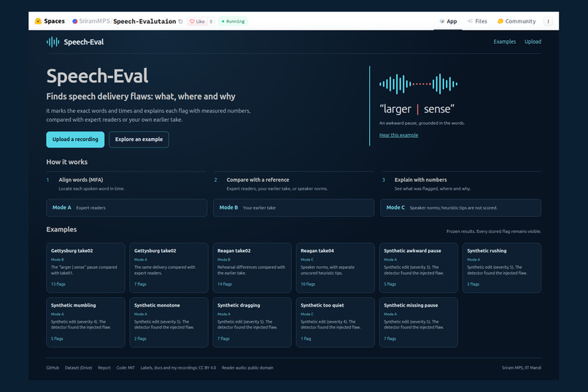Open Gettysburg take02 Mode A expert readers example
The width and height of the screenshot is (588, 392).
[x=169, y=268]
